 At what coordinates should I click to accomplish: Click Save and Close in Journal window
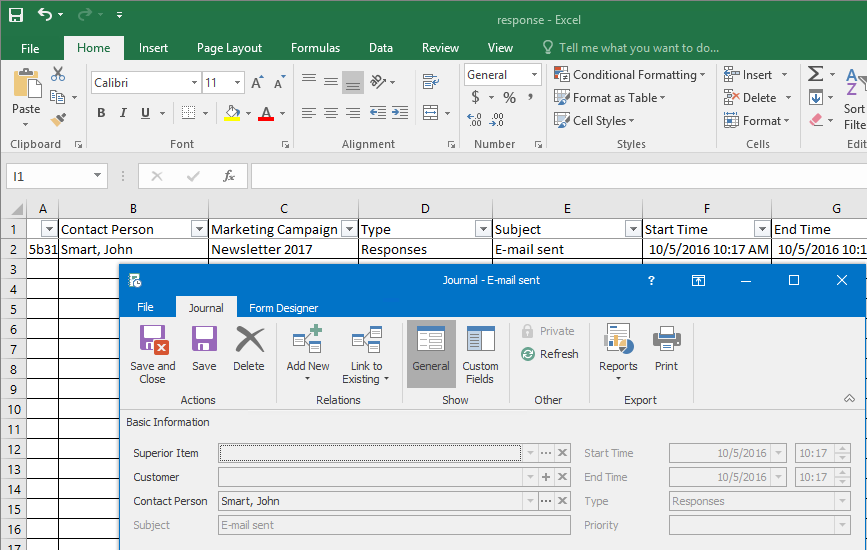pyautogui.click(x=153, y=354)
